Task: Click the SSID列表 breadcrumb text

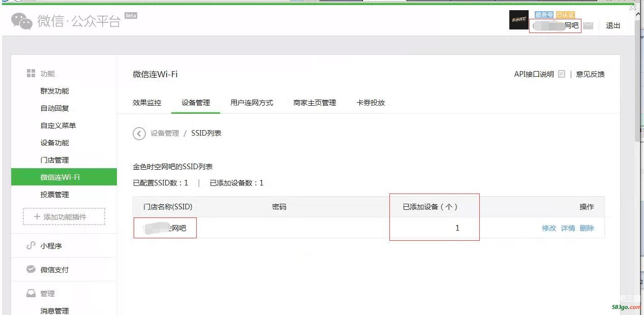Action: click(206, 133)
